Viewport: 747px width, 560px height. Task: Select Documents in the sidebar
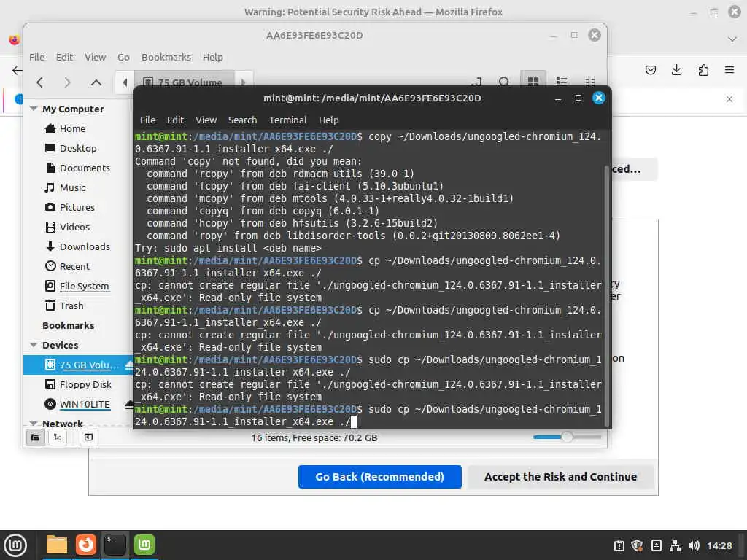pos(85,168)
